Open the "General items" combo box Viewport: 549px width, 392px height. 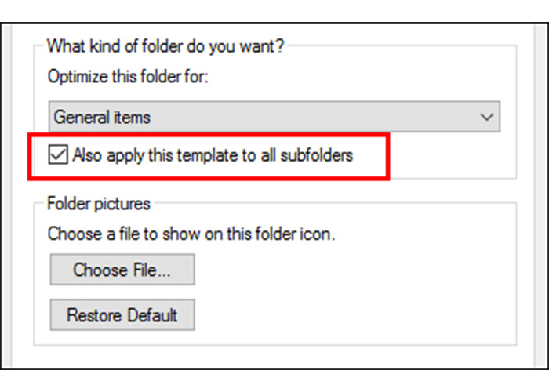[x=274, y=118]
